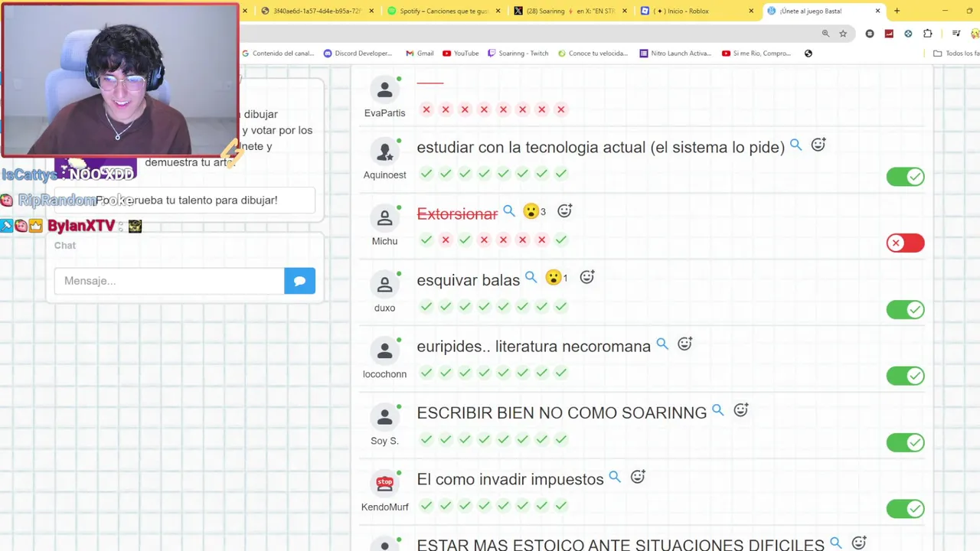Add emoji reaction to duxo's answer
Viewport: 980px width, 551px height.
[x=587, y=277]
